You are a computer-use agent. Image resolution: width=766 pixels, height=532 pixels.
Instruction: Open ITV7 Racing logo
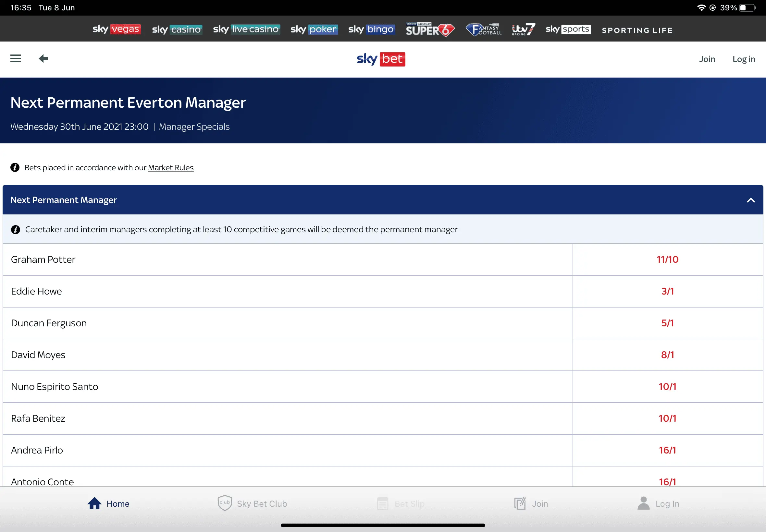[x=523, y=29]
